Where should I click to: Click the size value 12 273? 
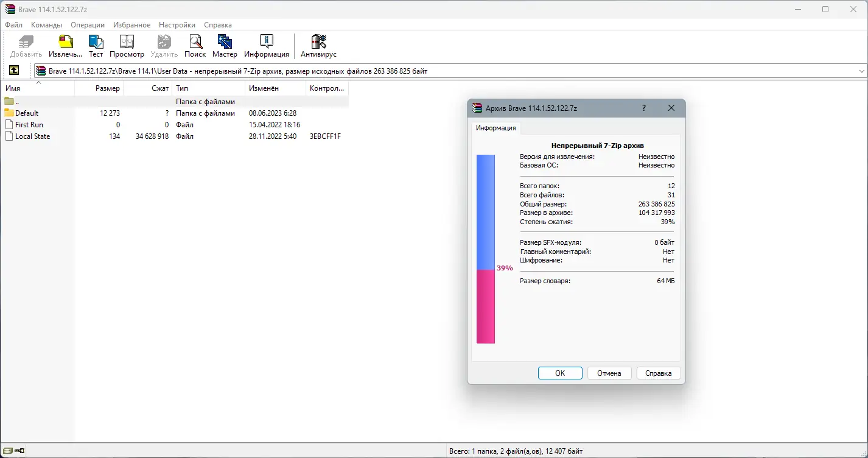110,113
